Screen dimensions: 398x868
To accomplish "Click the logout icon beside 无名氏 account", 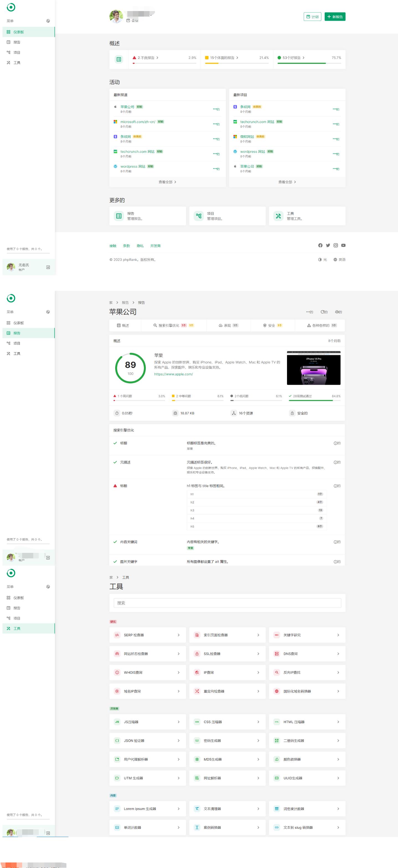I will point(48,267).
